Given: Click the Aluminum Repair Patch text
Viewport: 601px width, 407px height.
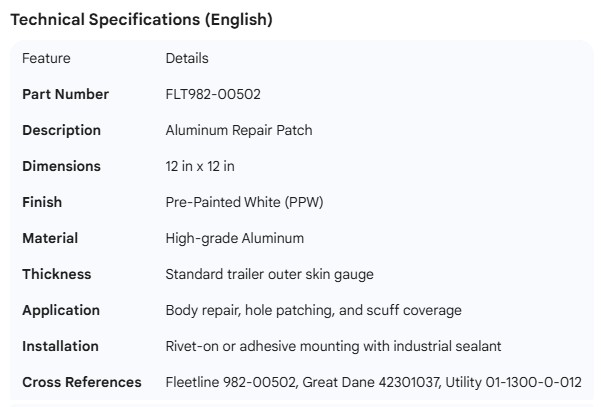Looking at the screenshot, I should (x=239, y=130).
